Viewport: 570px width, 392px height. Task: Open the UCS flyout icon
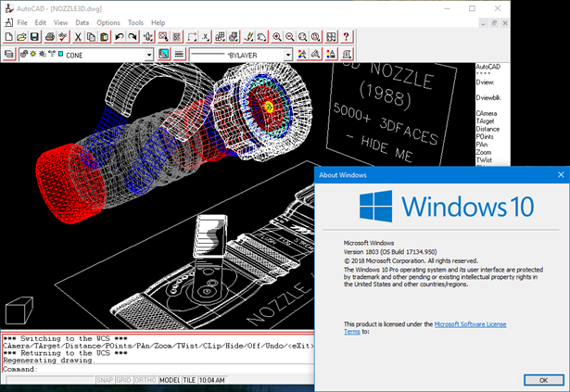click(220, 37)
